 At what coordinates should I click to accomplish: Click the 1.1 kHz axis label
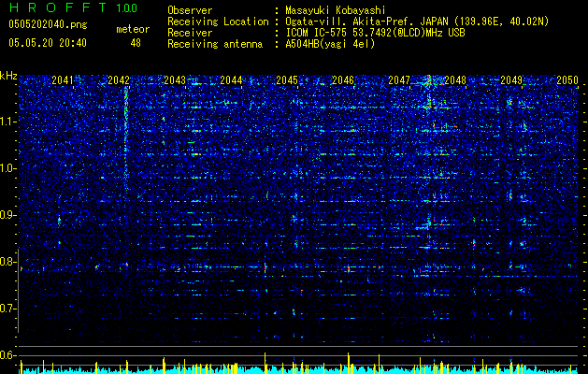point(8,122)
